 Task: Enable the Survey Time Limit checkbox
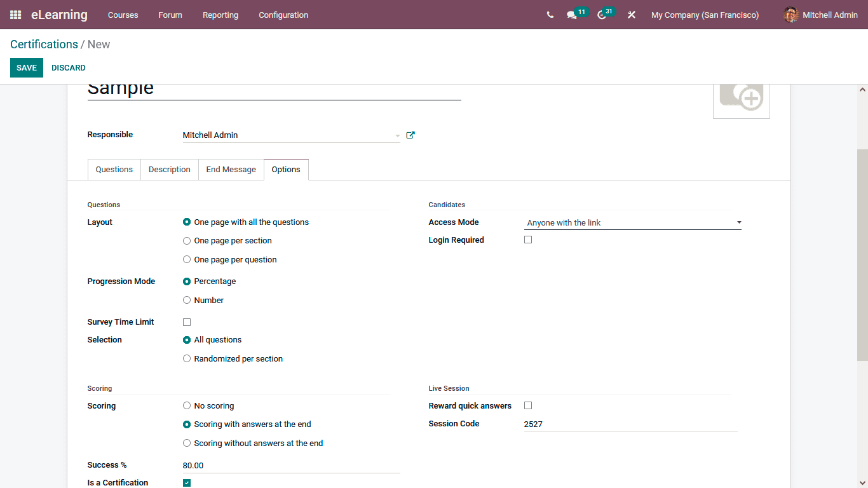pos(186,322)
